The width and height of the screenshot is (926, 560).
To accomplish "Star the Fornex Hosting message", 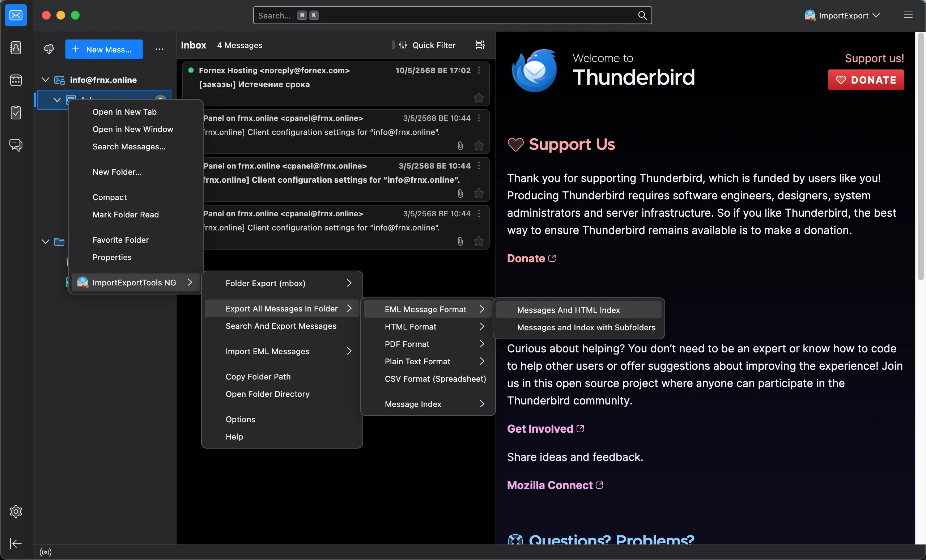I will point(479,98).
